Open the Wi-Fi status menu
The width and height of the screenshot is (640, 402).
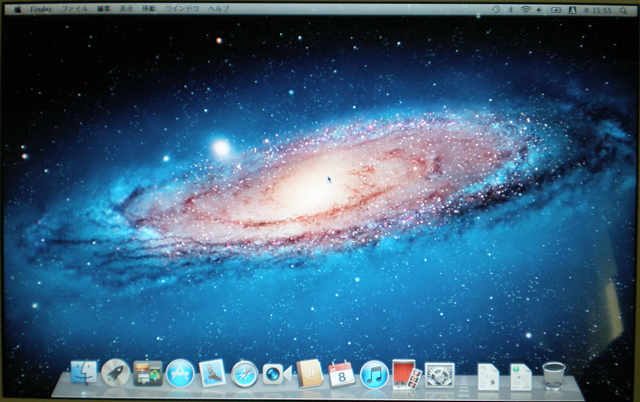pos(525,10)
